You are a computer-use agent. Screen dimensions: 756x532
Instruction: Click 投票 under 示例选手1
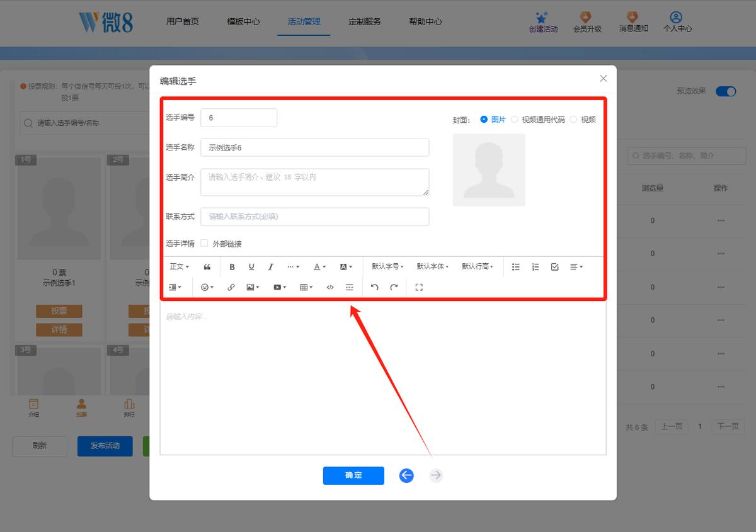(59, 311)
